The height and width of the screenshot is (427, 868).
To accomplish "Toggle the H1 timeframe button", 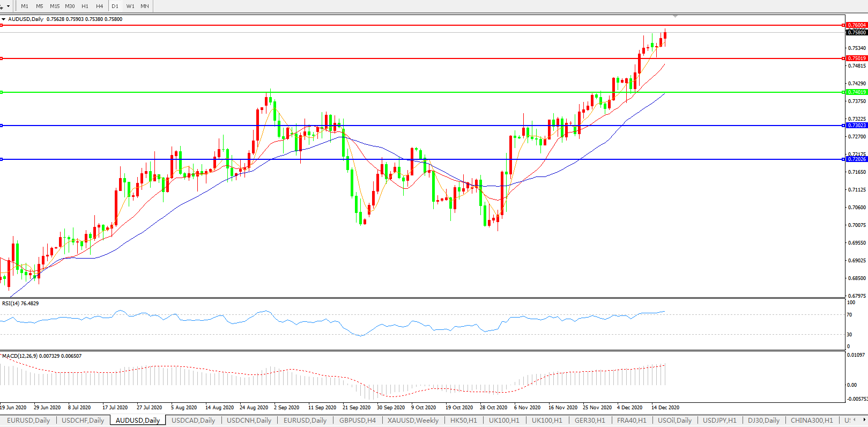I will click(x=85, y=6).
